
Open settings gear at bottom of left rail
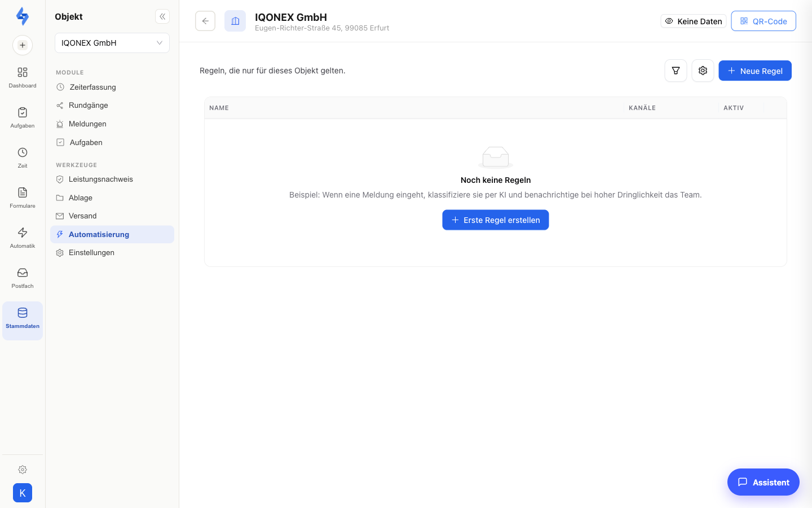tap(23, 470)
